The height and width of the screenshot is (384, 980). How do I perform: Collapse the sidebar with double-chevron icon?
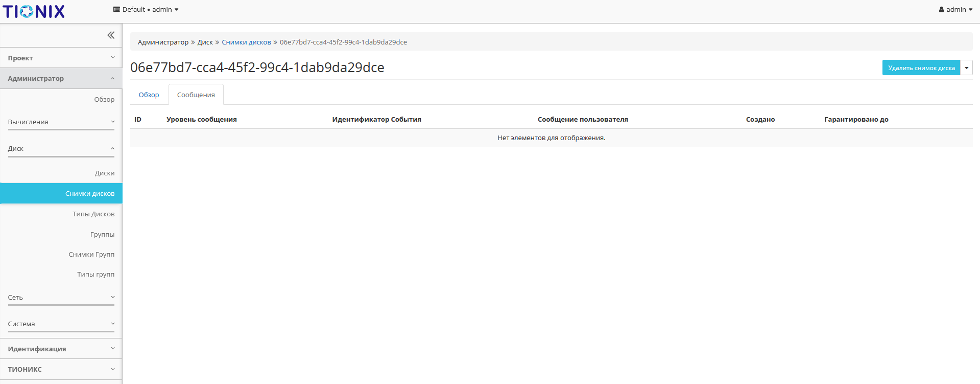[110, 35]
